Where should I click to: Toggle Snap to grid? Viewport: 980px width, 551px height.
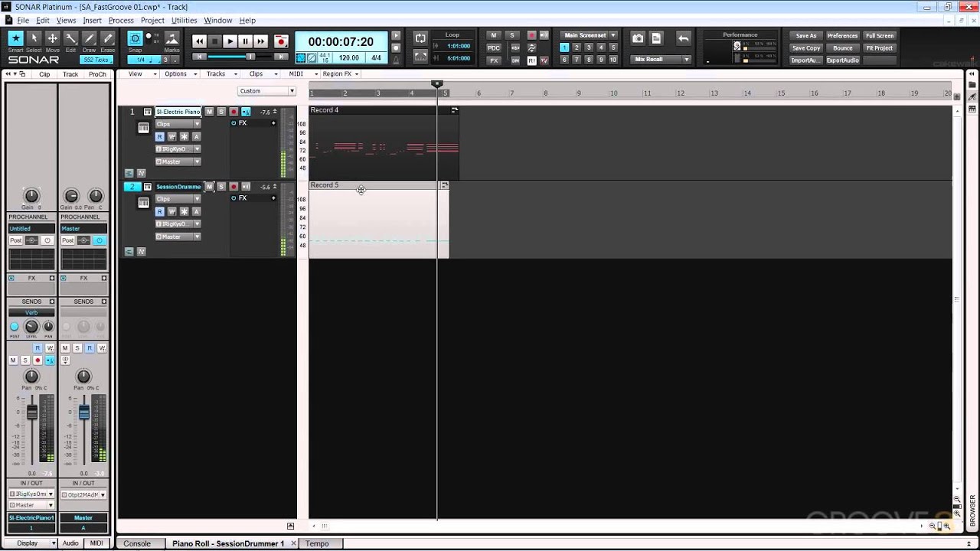tap(135, 38)
